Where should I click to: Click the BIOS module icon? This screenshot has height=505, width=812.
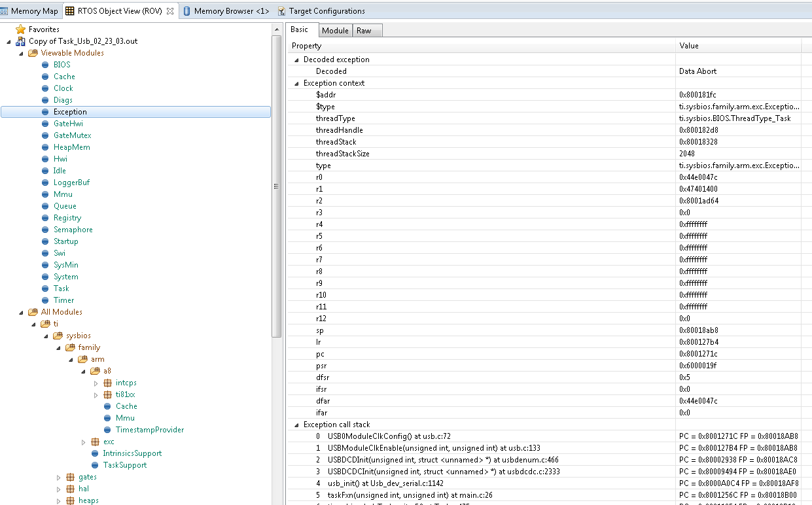pos(45,65)
